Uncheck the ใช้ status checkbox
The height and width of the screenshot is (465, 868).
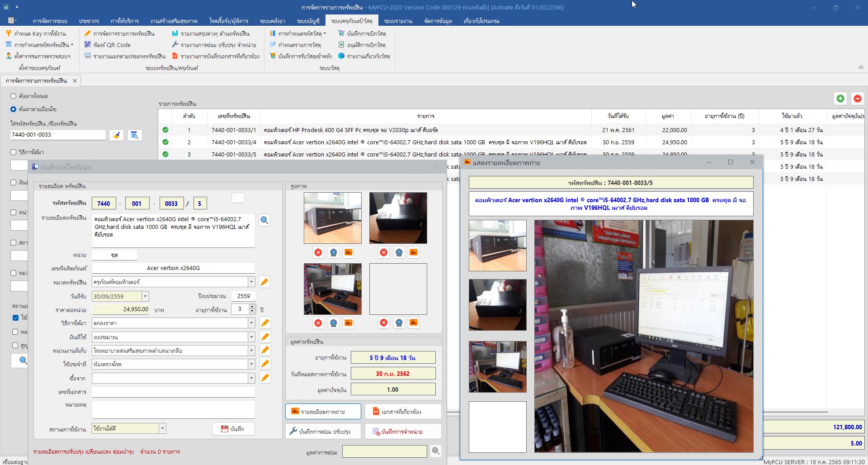tap(15, 318)
